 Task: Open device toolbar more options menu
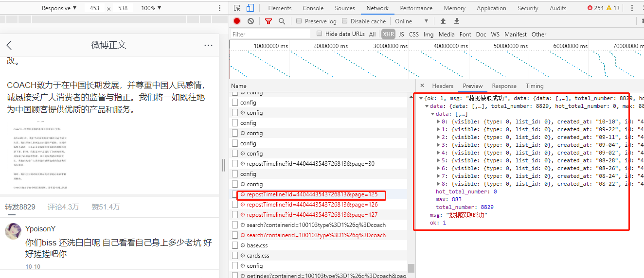(219, 8)
